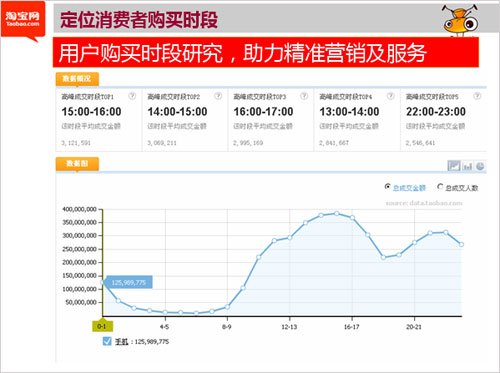The height and width of the screenshot is (373, 500).
Task: Select the 总成交人数 radio button
Action: click(x=440, y=187)
